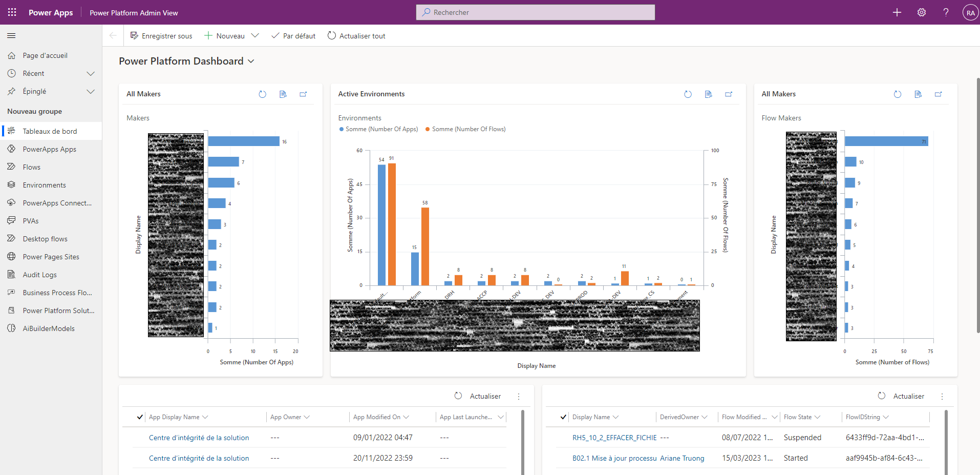View records of left All Makers chart

(283, 94)
